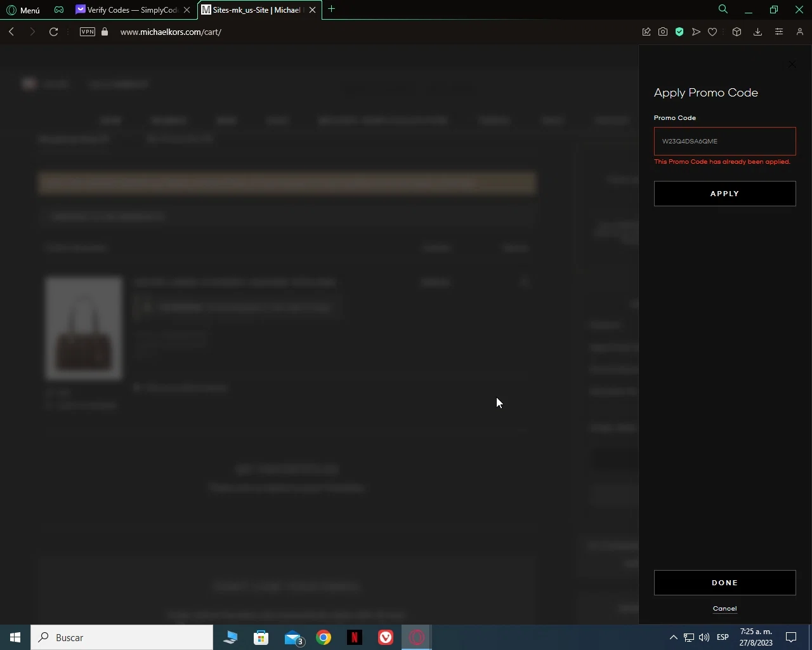812x650 pixels.
Task: Open the clock showing 7:25 a. m.
Action: [x=756, y=637]
